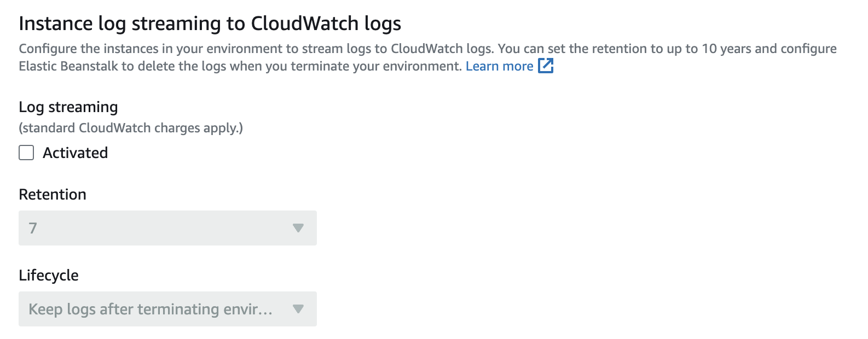The height and width of the screenshot is (339, 868).
Task: Click the Retention dropdown arrow icon
Action: coord(298,228)
